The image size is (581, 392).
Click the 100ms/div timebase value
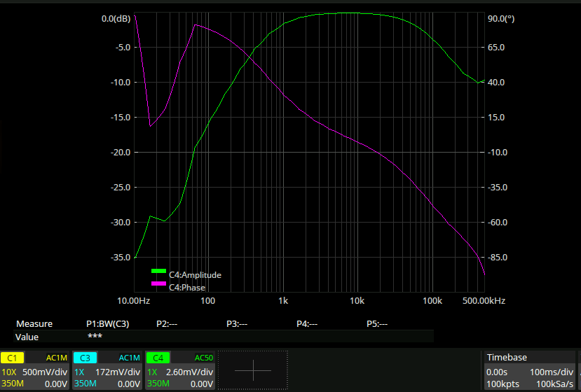pos(552,372)
